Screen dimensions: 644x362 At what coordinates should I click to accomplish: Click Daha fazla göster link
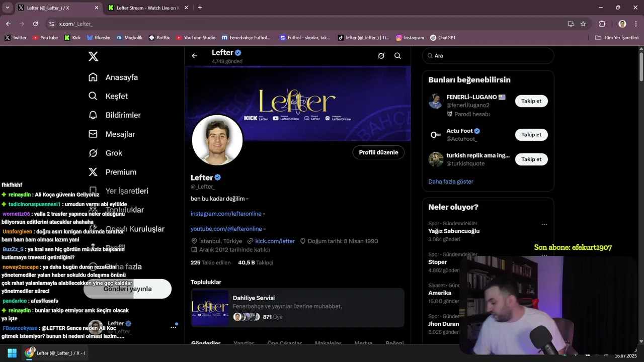(451, 182)
